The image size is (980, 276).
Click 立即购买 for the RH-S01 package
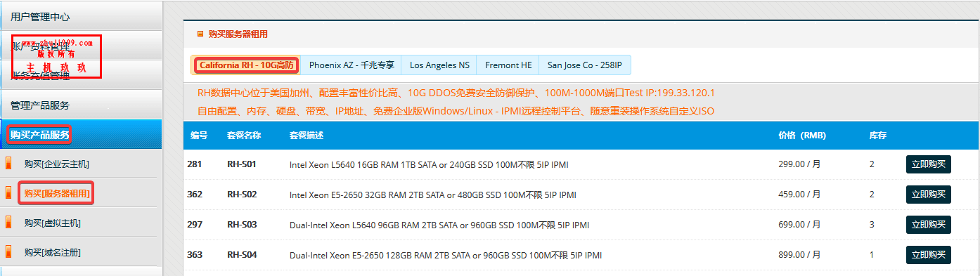tap(928, 164)
